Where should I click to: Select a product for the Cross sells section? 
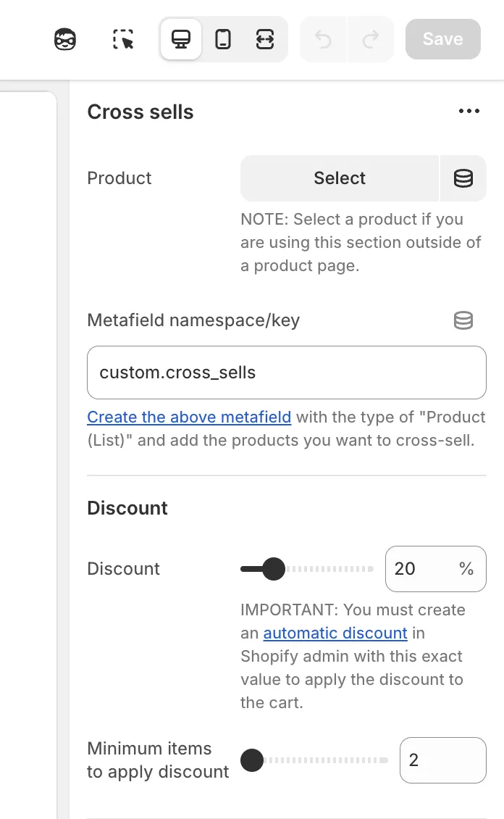pyautogui.click(x=339, y=178)
